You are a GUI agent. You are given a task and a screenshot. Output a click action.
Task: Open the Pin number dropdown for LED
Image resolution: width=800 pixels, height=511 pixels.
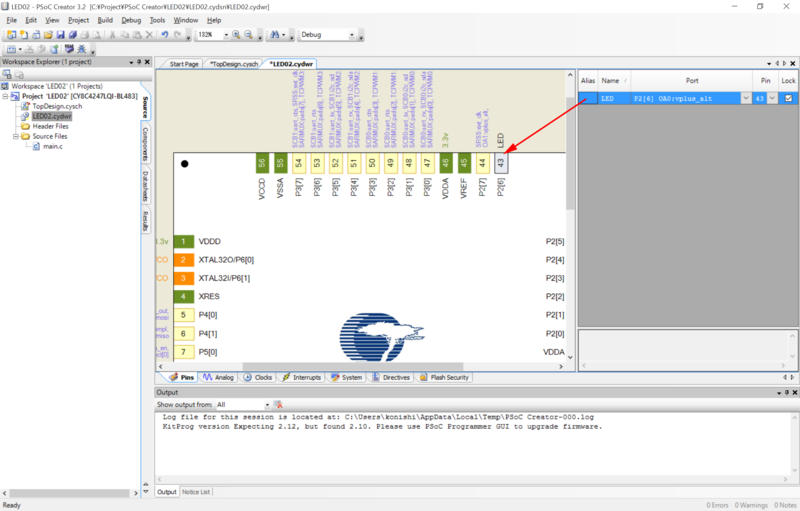pyautogui.click(x=772, y=98)
